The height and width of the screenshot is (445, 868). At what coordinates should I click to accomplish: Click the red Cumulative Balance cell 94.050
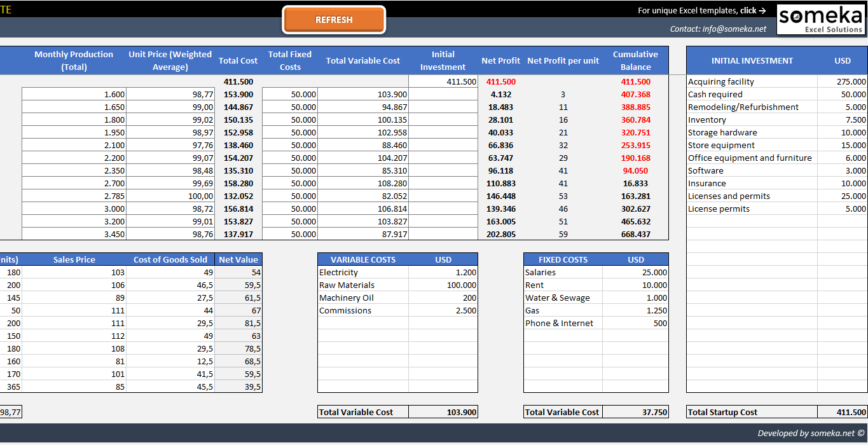[635, 170]
